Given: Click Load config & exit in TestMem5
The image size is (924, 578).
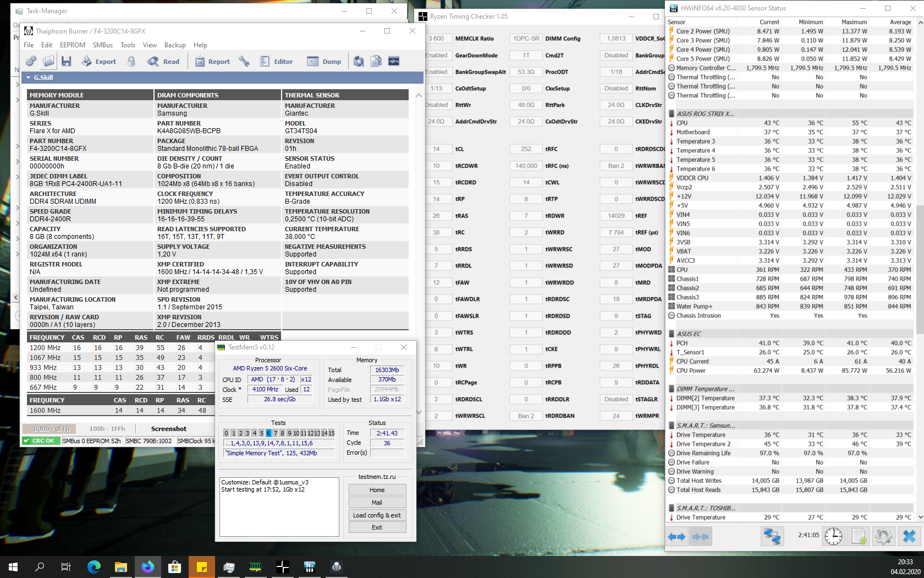Looking at the screenshot, I should (x=377, y=515).
